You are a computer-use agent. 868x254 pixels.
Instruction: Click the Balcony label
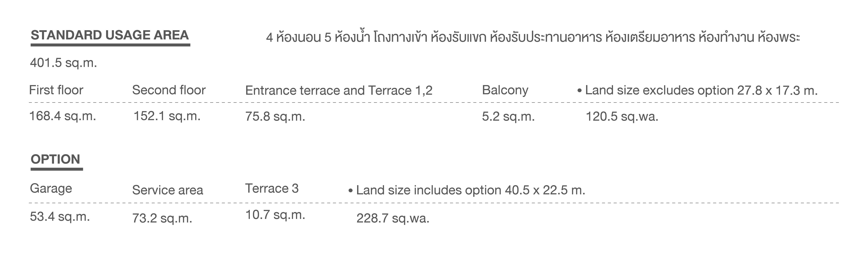[x=505, y=90]
